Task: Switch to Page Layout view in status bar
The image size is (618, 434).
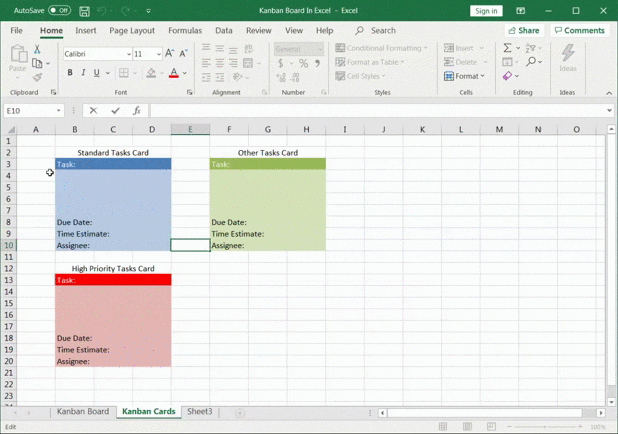Action: point(469,427)
